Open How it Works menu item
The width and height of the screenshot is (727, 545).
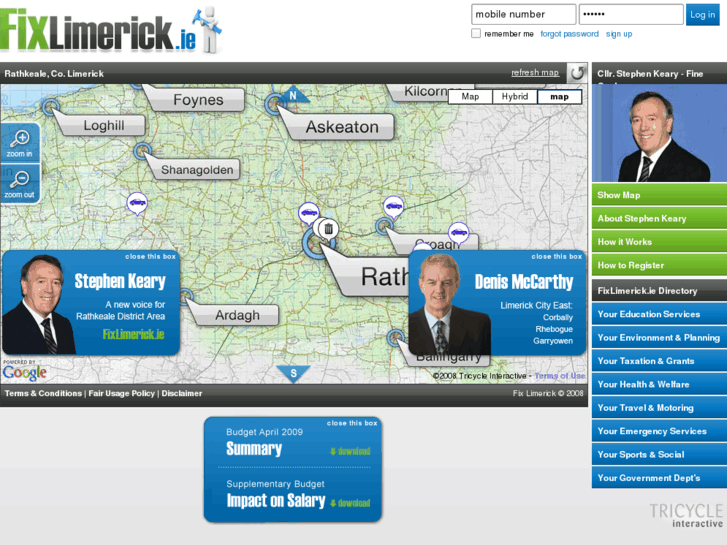click(x=659, y=242)
